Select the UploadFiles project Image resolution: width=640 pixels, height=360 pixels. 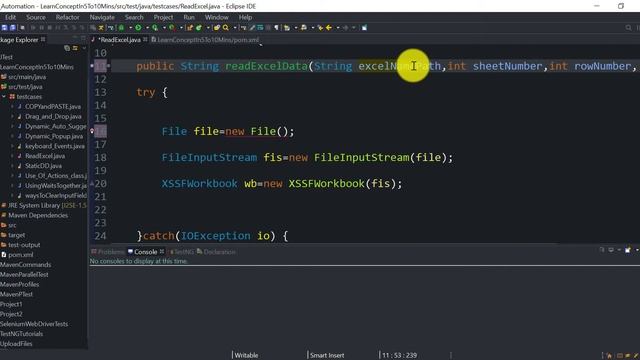point(16,343)
